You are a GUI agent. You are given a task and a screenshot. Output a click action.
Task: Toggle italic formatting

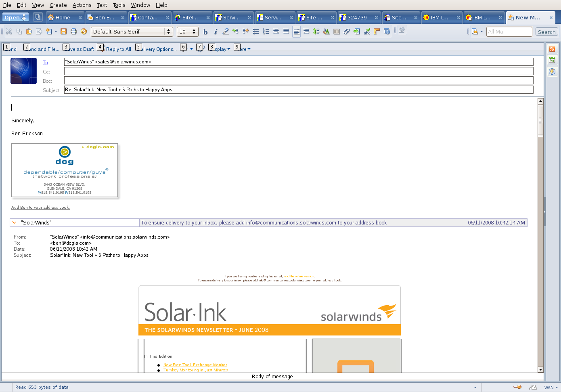pyautogui.click(x=216, y=31)
